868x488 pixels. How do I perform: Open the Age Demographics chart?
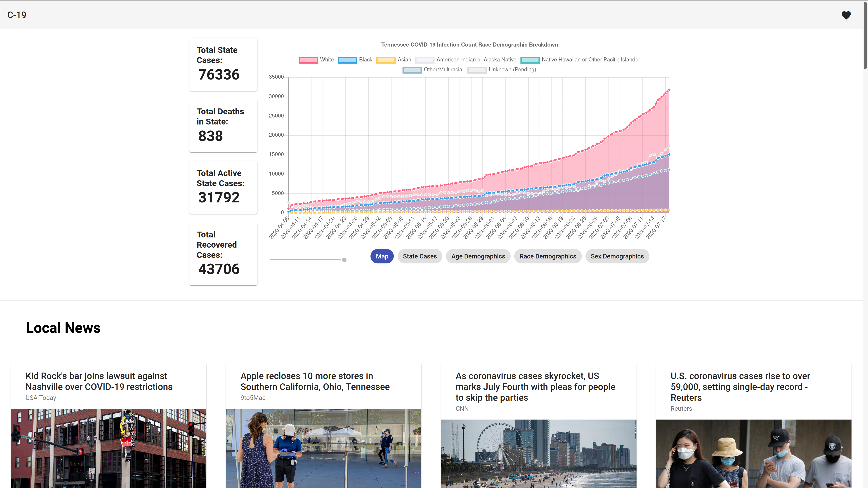click(478, 256)
